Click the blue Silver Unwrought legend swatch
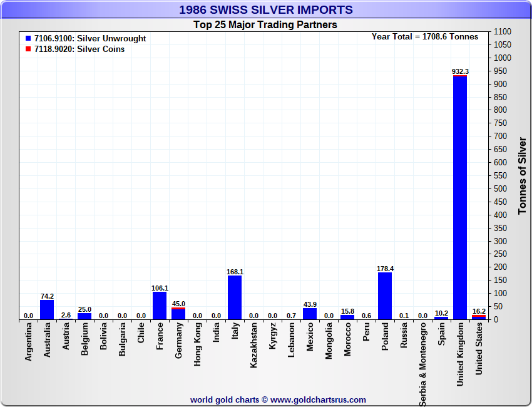Viewport: 532px width, 407px height. [x=28, y=38]
